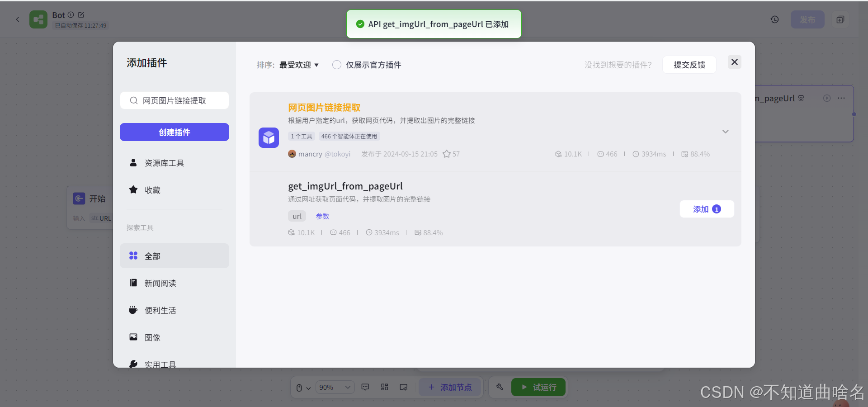Image resolution: width=868 pixels, height=407 pixels.
Task: Open the duplicate icon next to 发布
Action: click(x=840, y=19)
